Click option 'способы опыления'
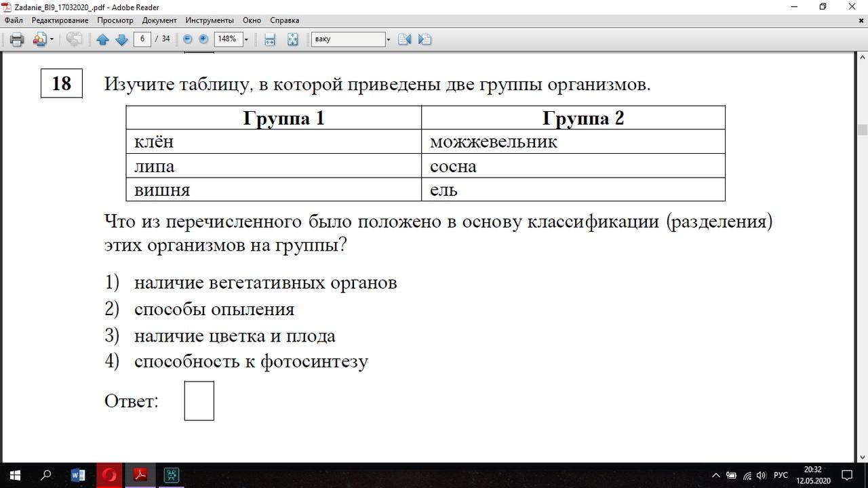 tap(214, 309)
